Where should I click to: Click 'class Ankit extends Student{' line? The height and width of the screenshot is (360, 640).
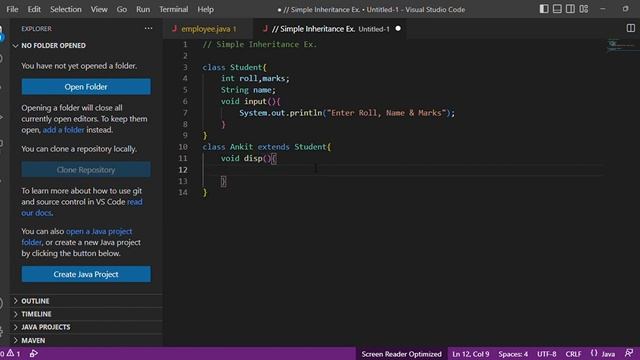coord(267,147)
